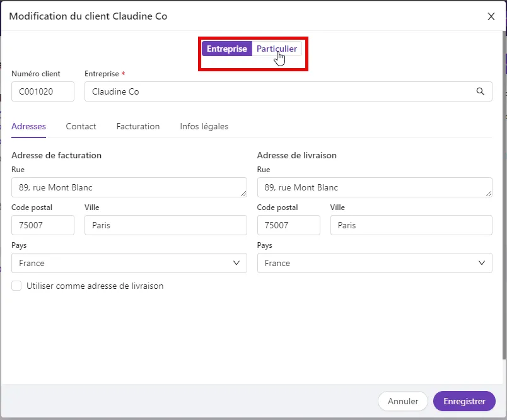Screen dimensions: 507x420
Task: Click the Adresse de livraison heading
Action: click(296, 155)
